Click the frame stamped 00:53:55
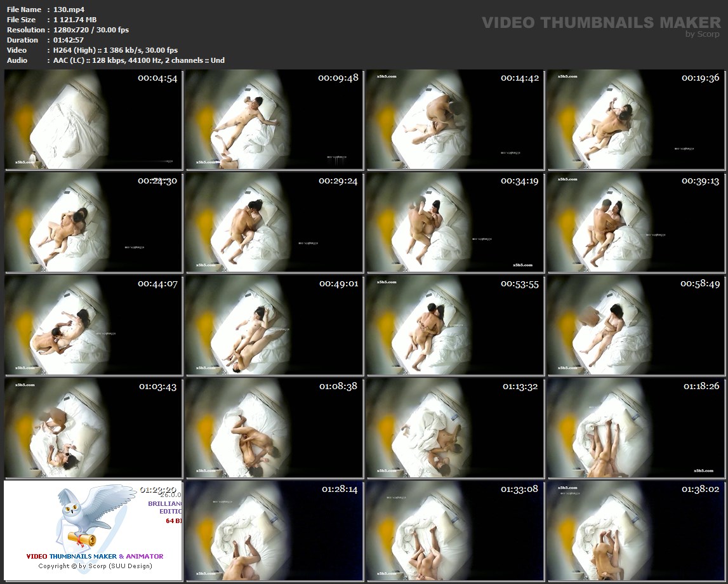Viewport: 728px width, 584px height. [x=456, y=326]
